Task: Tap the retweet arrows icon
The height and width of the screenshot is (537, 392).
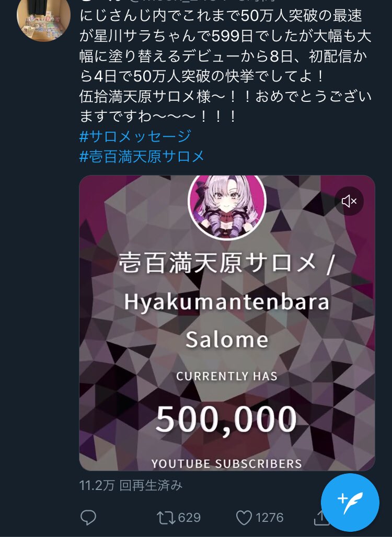Action: pos(166,518)
